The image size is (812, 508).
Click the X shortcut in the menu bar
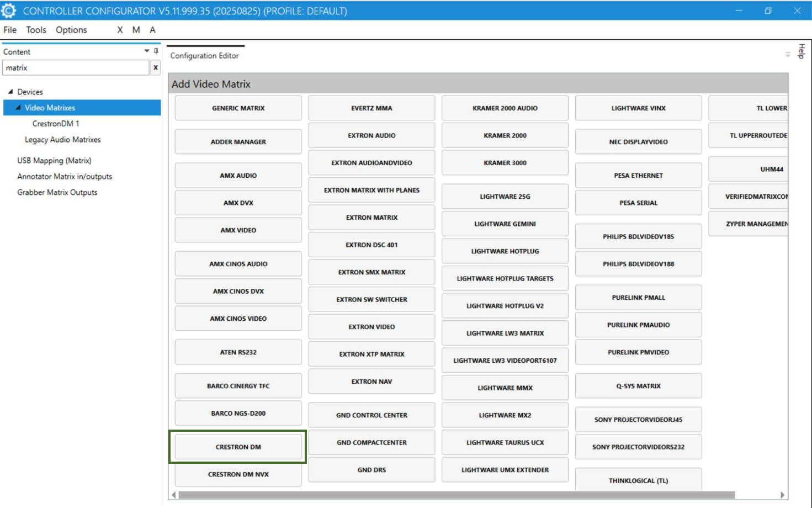coord(120,30)
